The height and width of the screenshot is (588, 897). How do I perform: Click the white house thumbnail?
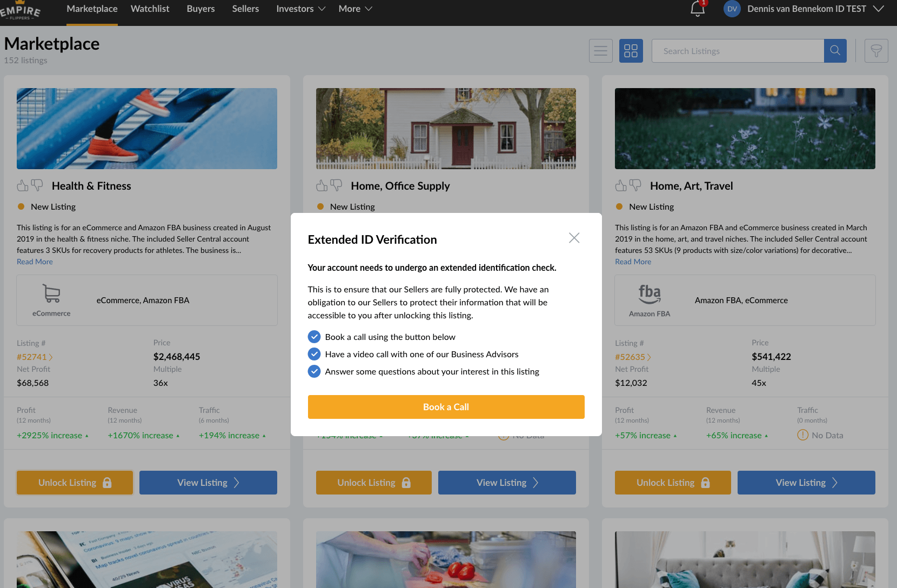446,129
